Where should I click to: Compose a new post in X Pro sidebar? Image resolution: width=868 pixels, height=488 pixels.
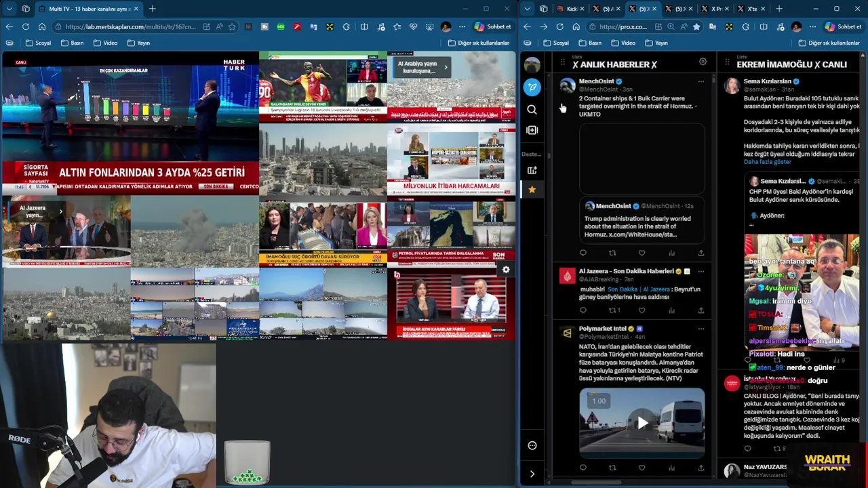click(x=532, y=87)
